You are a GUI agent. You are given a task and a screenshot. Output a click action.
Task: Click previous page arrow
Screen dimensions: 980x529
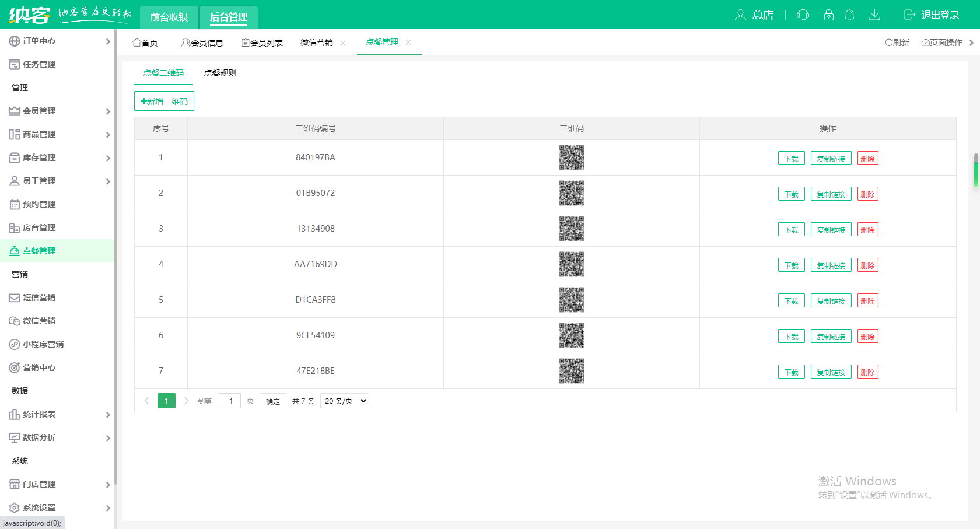tap(146, 401)
